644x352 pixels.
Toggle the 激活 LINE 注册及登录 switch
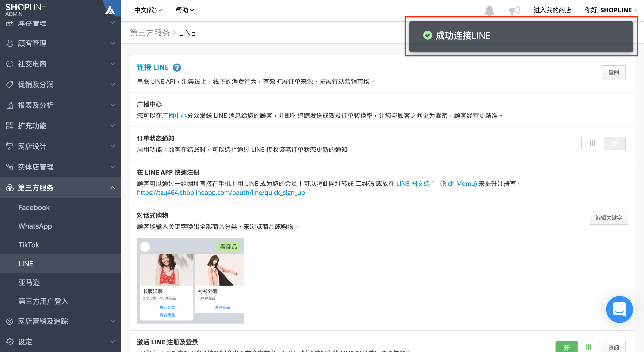(578, 347)
